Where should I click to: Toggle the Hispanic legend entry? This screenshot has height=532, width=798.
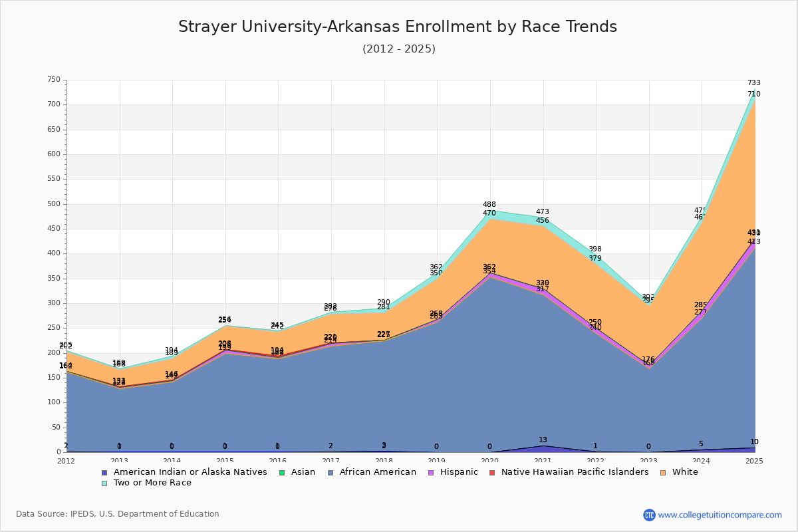pyautogui.click(x=452, y=472)
